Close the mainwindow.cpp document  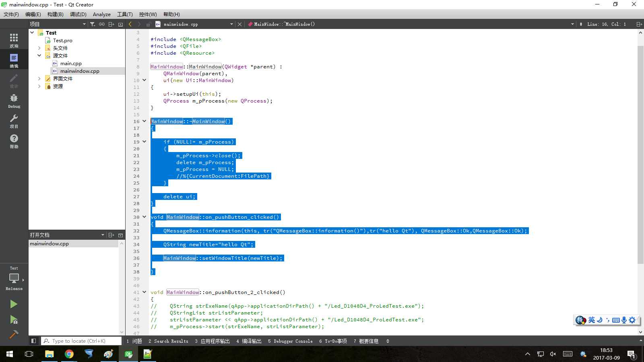click(x=239, y=24)
